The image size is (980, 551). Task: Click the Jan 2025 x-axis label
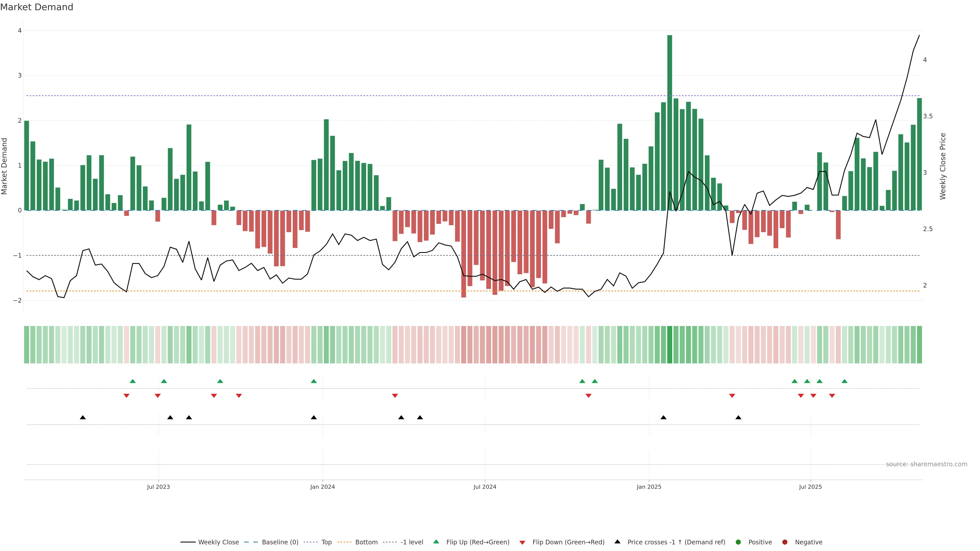(649, 487)
